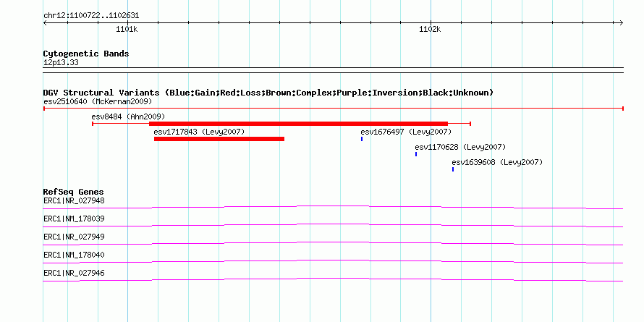Select the ERC1|NR_027946 transcript label
The height and width of the screenshot is (322, 644).
[74, 273]
